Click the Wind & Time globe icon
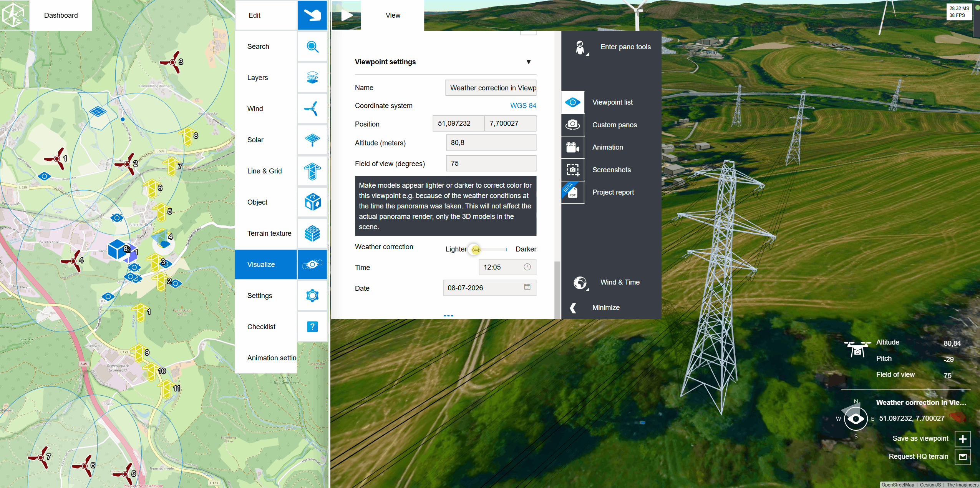 pyautogui.click(x=580, y=283)
